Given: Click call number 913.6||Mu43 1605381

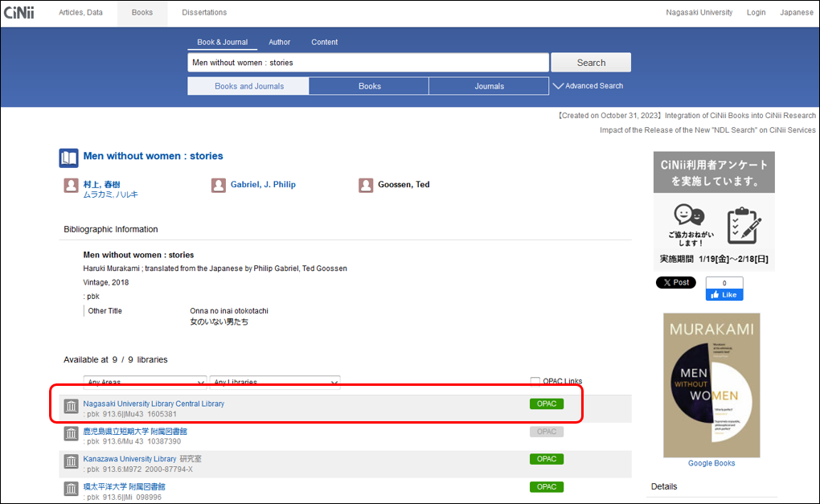Looking at the screenshot, I should (140, 414).
